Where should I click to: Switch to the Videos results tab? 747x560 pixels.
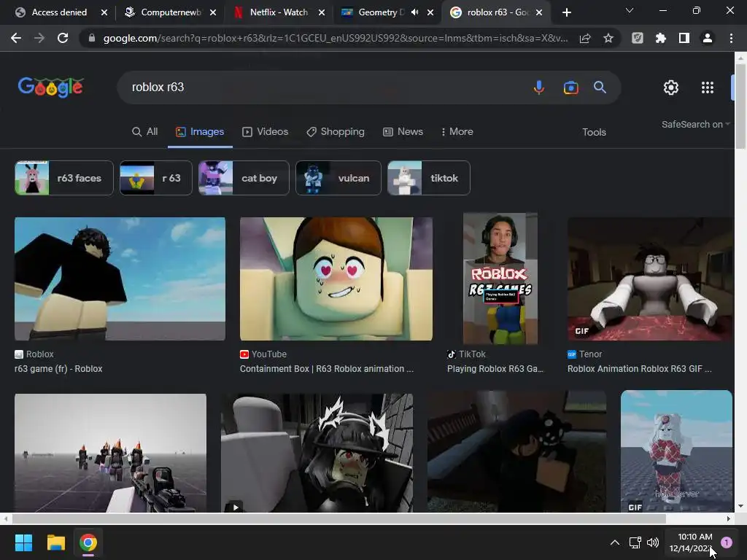266,131
